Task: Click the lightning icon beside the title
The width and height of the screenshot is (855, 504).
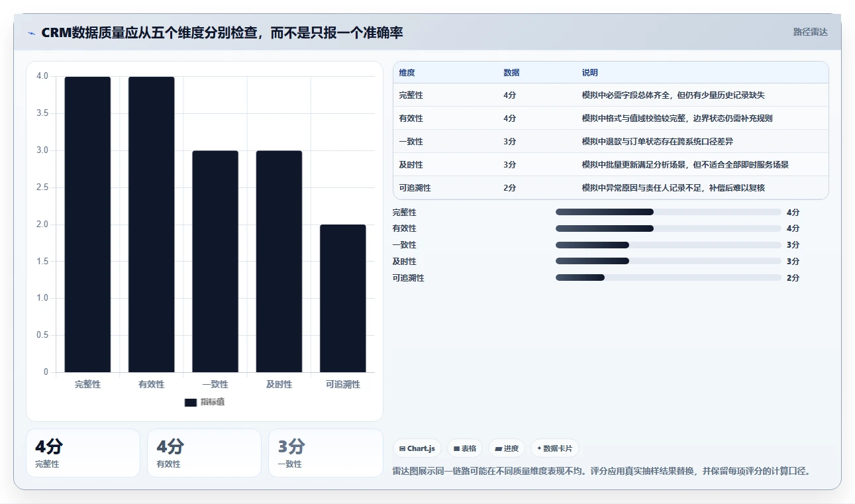Action: 31,33
